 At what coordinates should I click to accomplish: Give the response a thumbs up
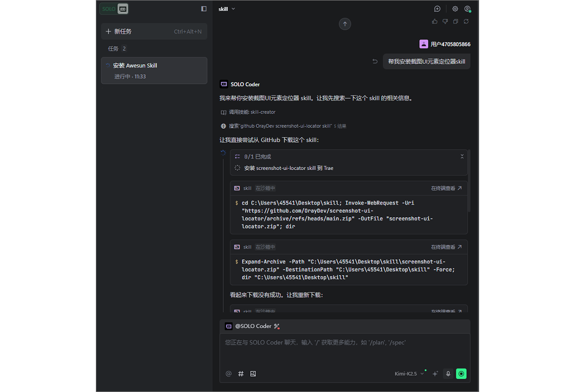434,21
